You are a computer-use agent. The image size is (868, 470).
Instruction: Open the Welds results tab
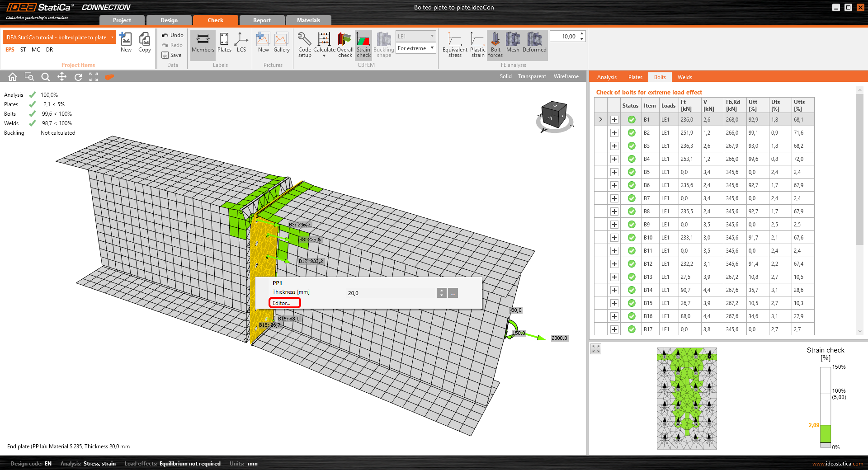point(684,77)
